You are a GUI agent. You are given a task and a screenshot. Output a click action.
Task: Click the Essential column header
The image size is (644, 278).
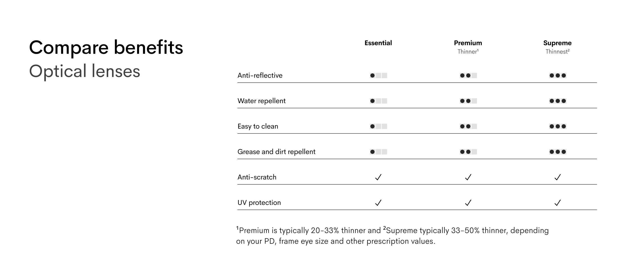pyautogui.click(x=378, y=43)
